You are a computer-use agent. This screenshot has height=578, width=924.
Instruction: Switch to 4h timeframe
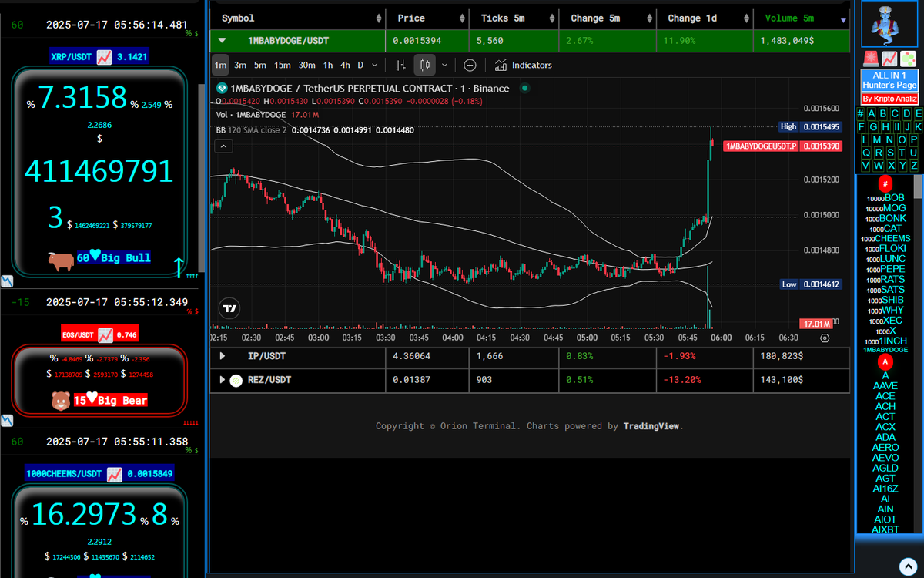(x=345, y=66)
